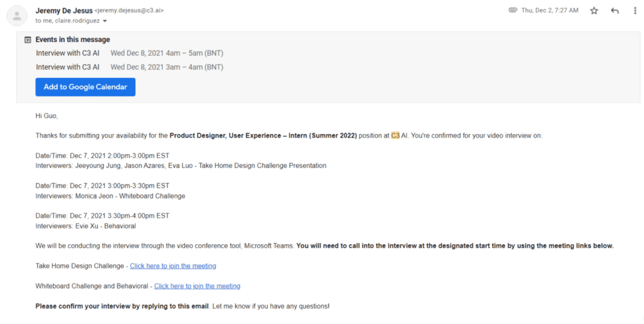Click the timestamp Thu, Dec 2, 7:27 AM
This screenshot has height=324, width=644.
[550, 10]
